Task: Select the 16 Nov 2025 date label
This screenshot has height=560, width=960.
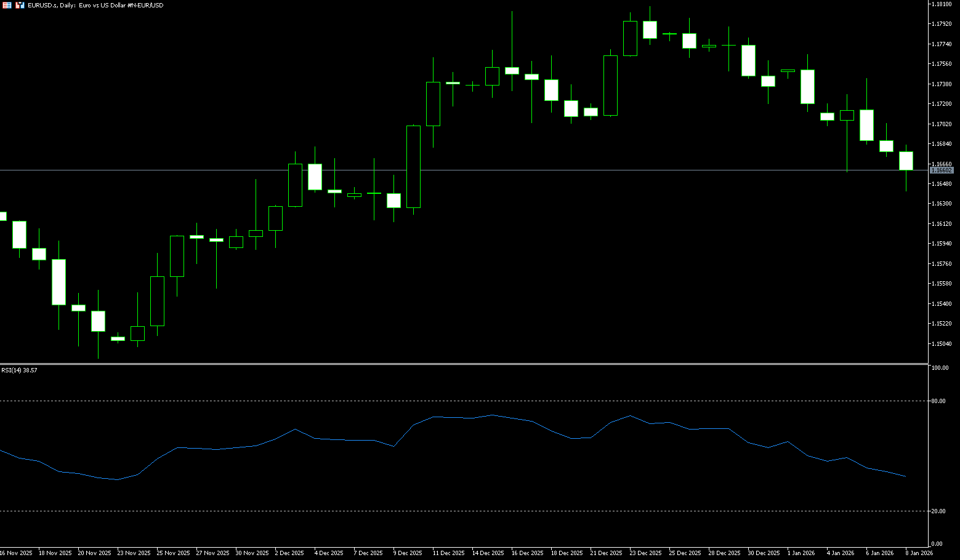Action: pos(16,553)
